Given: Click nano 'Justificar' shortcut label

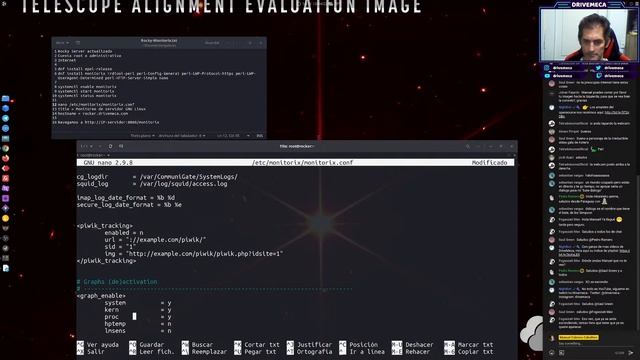Looking at the screenshot, I should (314, 344).
